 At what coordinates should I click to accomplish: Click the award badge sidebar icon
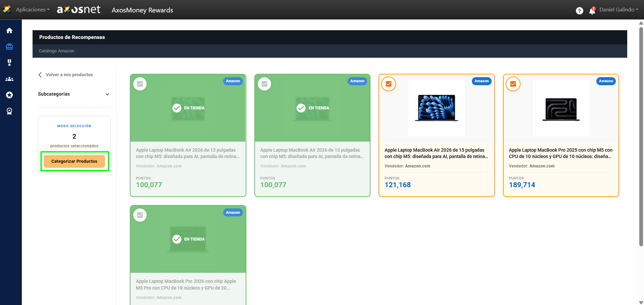[x=9, y=111]
